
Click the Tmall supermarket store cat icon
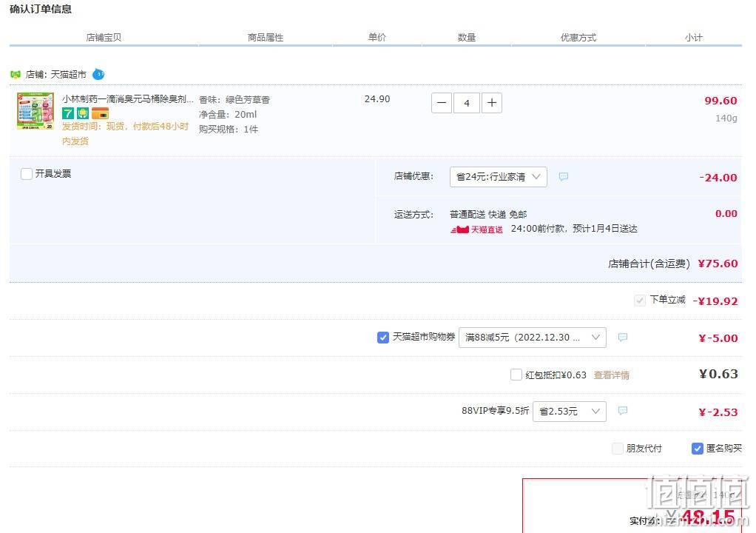tap(16, 74)
